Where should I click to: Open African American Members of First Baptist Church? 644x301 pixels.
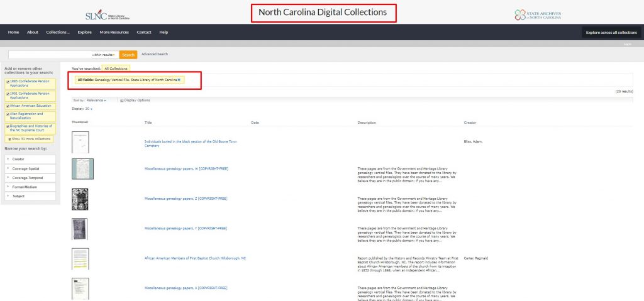click(x=195, y=258)
